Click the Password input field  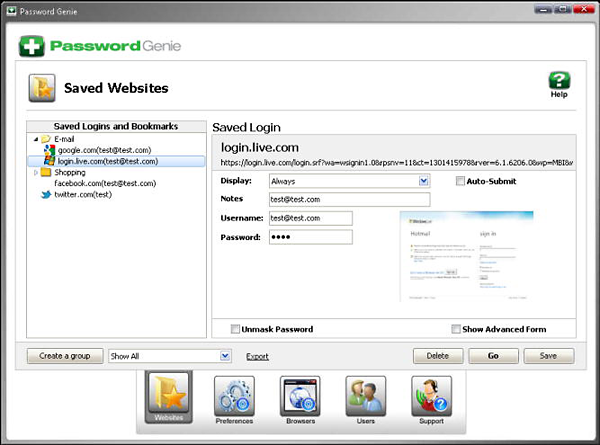[x=311, y=237]
